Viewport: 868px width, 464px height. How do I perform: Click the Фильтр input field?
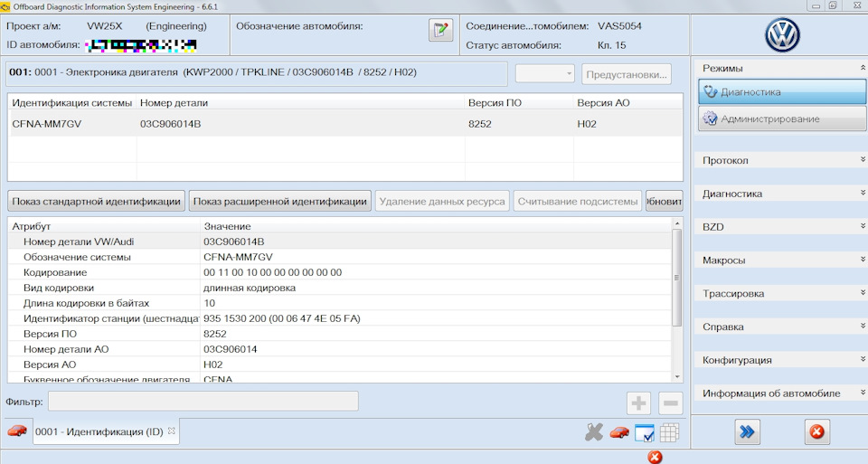[203, 402]
